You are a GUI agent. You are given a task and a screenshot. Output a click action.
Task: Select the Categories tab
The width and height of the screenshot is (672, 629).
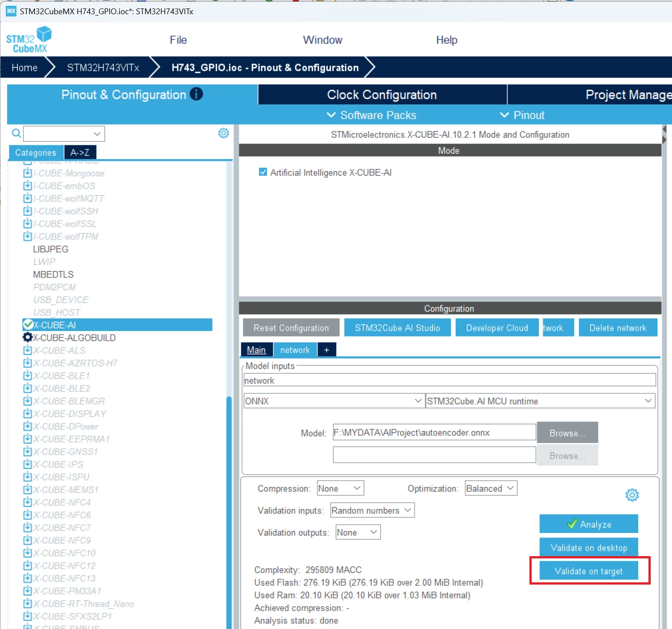point(36,152)
